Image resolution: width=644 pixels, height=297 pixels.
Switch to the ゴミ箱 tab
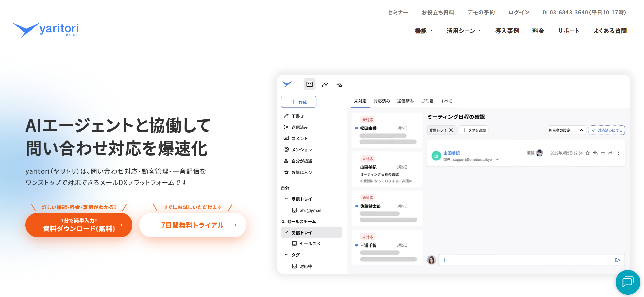click(427, 101)
